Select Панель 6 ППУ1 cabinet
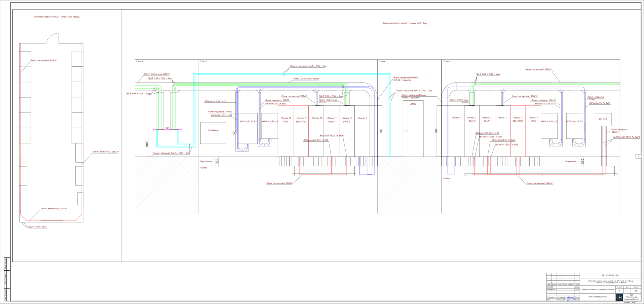The height and width of the screenshot is (304, 644). (533, 131)
